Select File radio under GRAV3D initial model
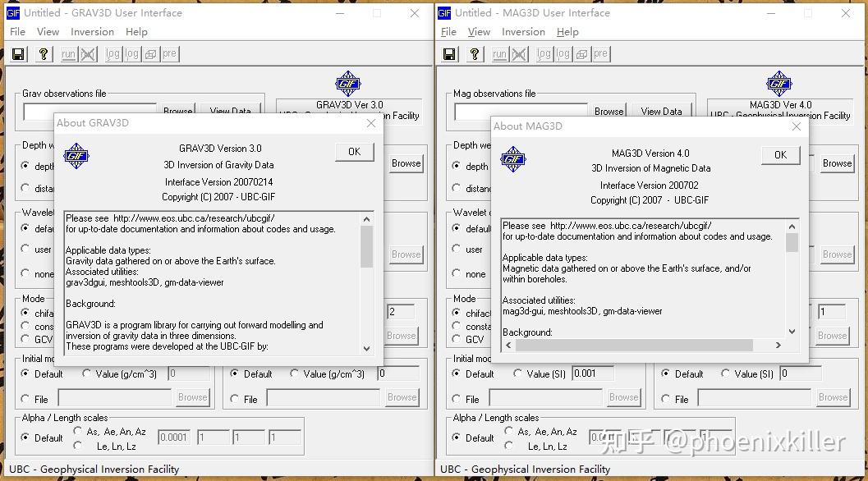The image size is (868, 481). (x=25, y=399)
